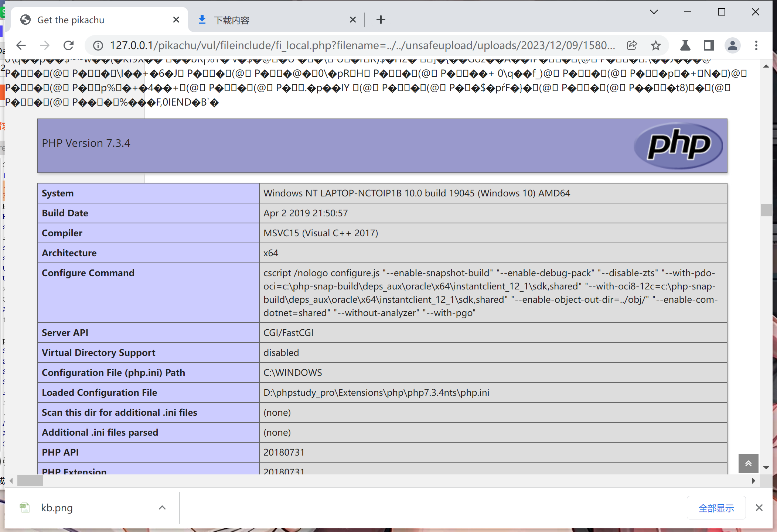Close the downloads bar
The width and height of the screenshot is (777, 532).
tap(759, 508)
